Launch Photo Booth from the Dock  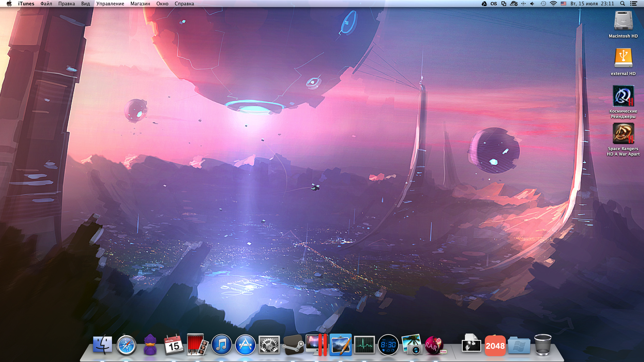[x=197, y=345]
